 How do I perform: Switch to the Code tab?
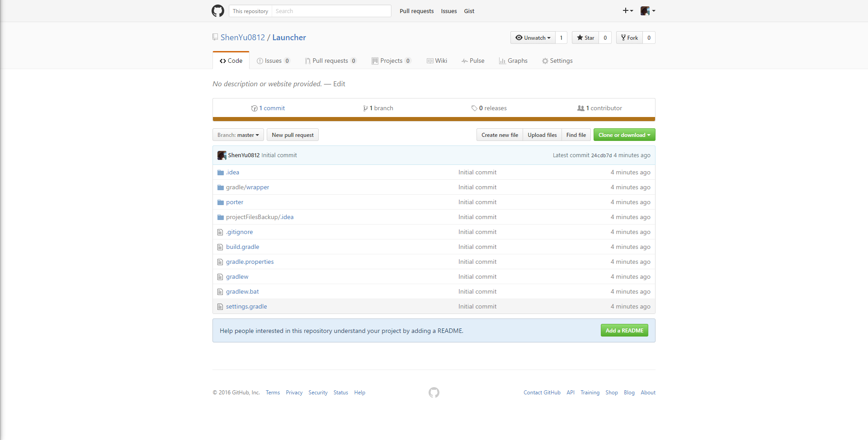231,61
